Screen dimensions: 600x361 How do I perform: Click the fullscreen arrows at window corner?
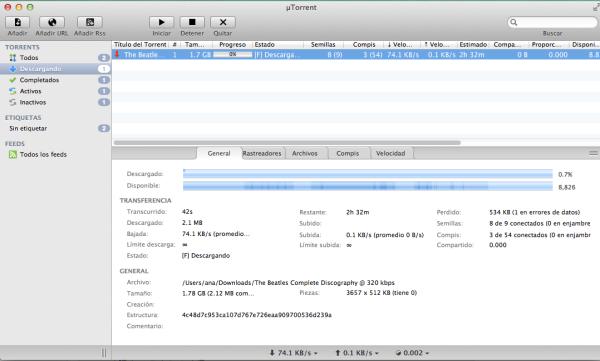(x=596, y=7)
